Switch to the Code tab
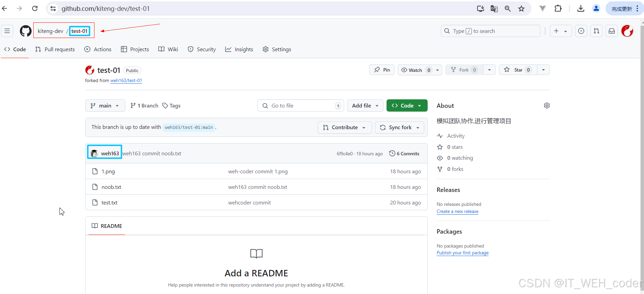Screen dimensions: 644x294 click(15, 49)
